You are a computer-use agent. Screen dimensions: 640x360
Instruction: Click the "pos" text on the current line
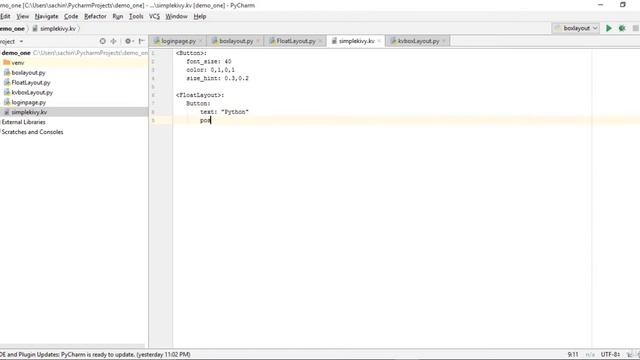[x=205, y=120]
